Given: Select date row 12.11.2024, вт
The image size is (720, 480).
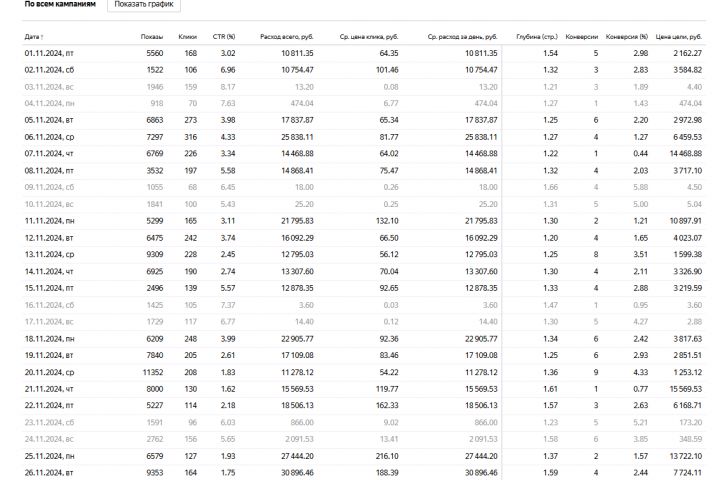Looking at the screenshot, I should (49, 238).
